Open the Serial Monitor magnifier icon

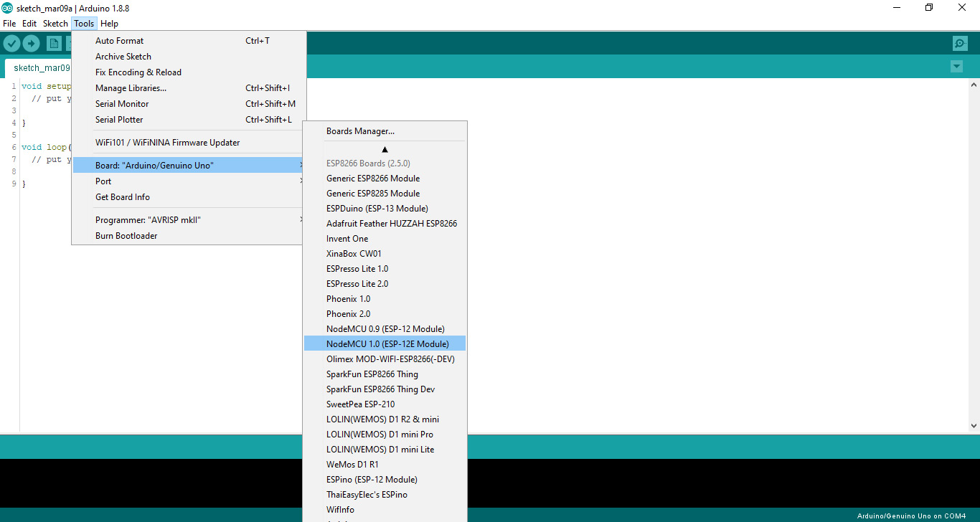(960, 43)
